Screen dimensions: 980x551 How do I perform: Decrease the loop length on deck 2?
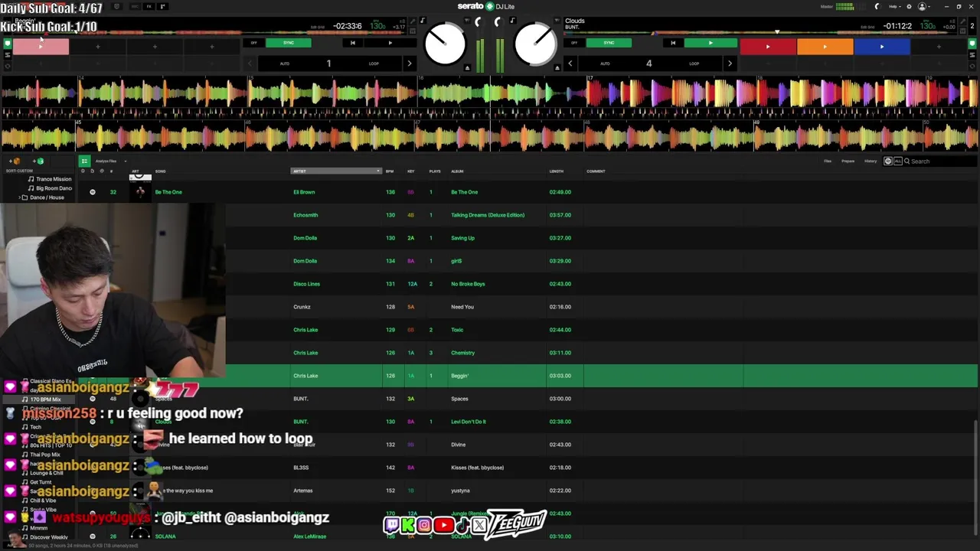point(570,64)
